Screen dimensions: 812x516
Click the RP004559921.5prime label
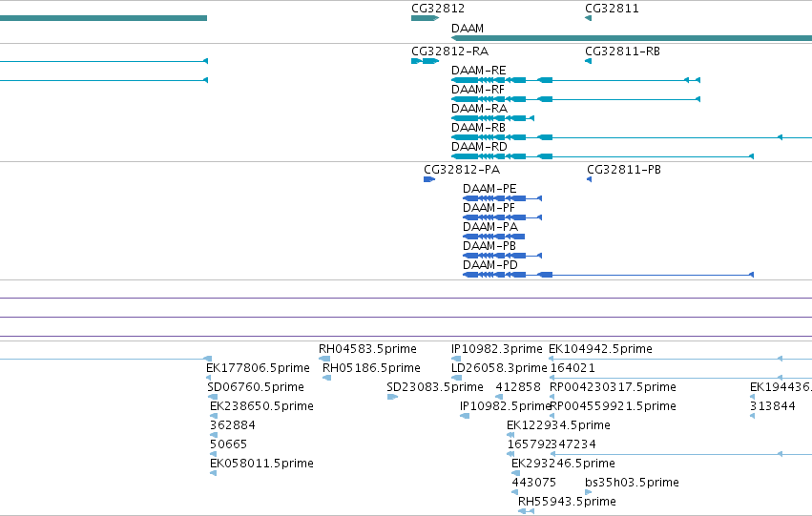613,407
